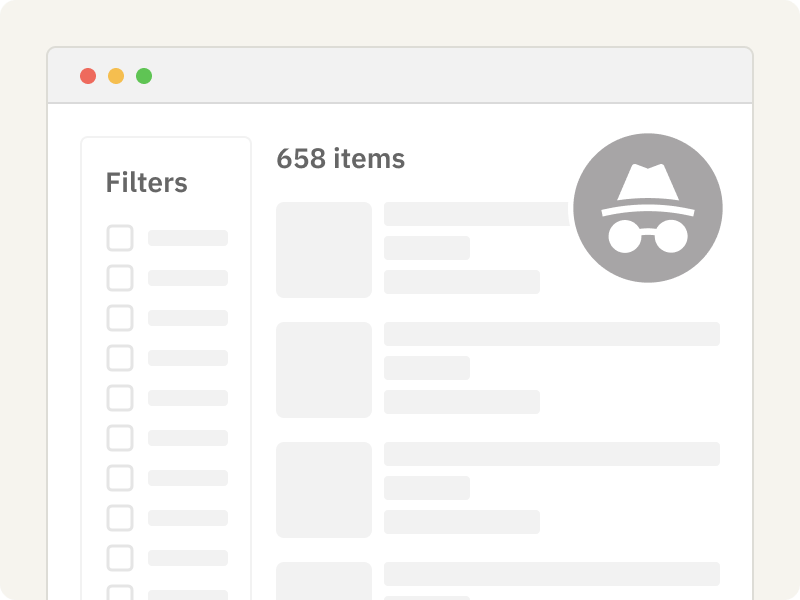This screenshot has height=600, width=800.
Task: Click the gray circular privacy badge
Action: click(x=648, y=207)
